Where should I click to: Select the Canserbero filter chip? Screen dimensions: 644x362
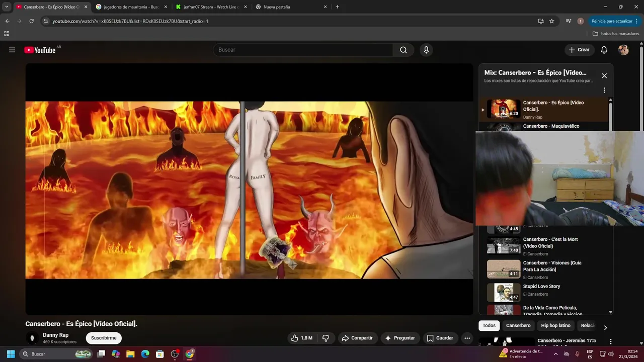(x=518, y=326)
